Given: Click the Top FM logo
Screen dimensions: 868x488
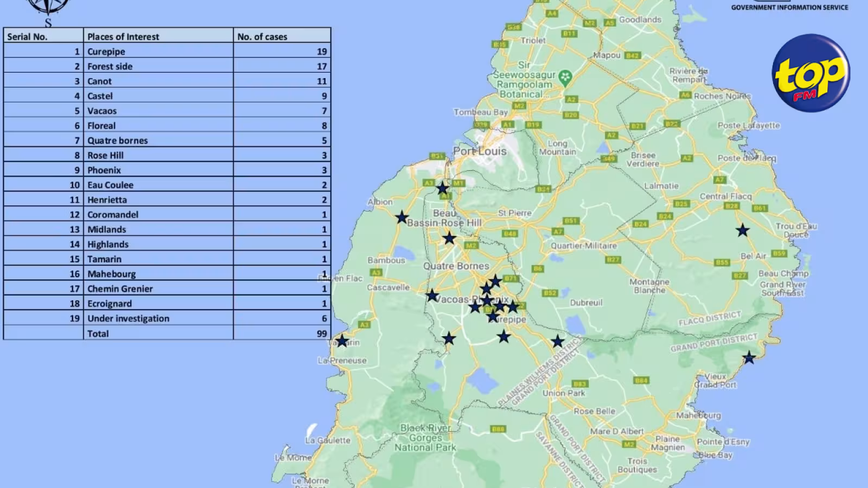Looking at the screenshot, I should (x=810, y=73).
